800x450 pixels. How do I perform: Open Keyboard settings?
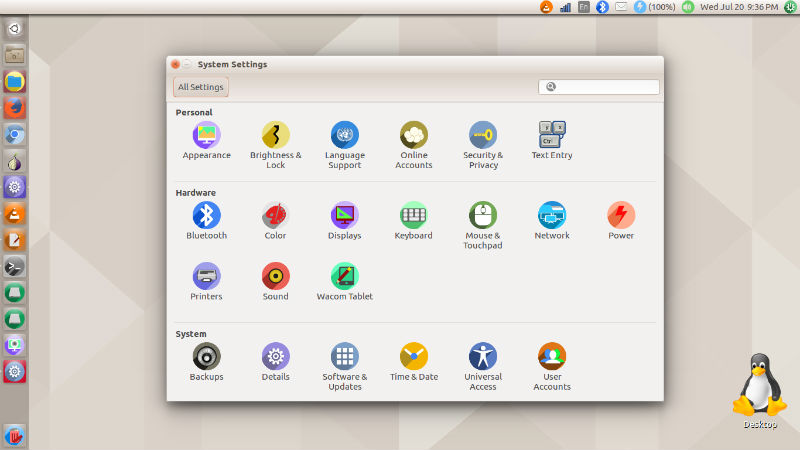coord(414,221)
